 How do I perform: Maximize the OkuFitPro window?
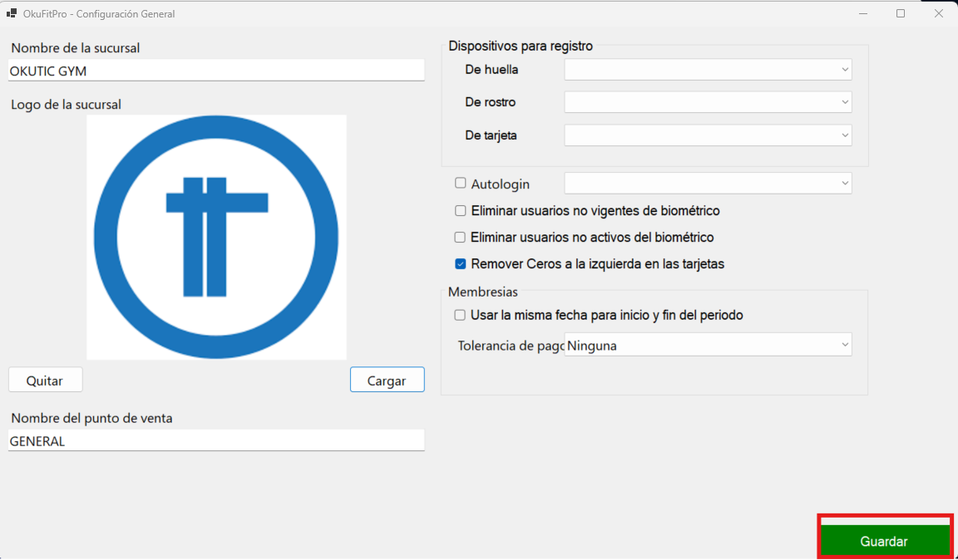tap(901, 13)
